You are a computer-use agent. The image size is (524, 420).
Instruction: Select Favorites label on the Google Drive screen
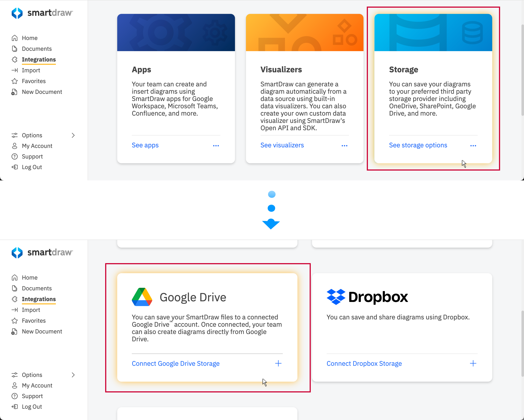pos(34,321)
